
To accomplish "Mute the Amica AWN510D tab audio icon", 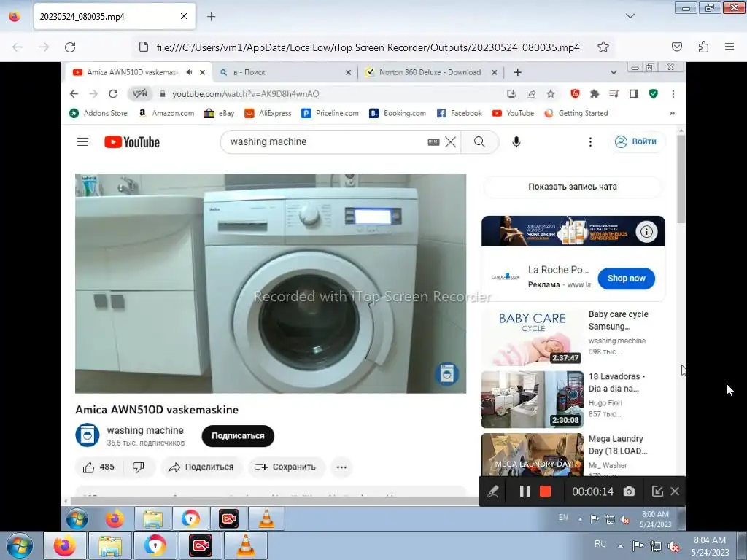I will pos(189,72).
